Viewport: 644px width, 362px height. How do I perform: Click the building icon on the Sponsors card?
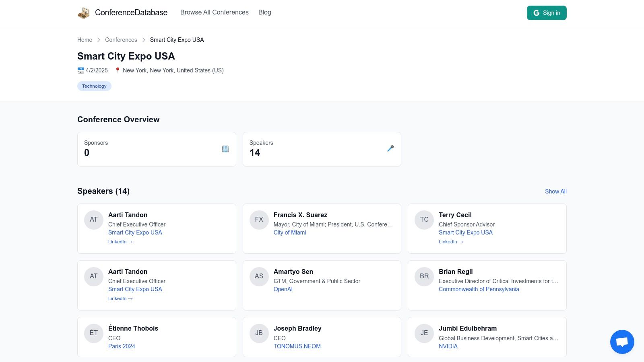click(225, 149)
